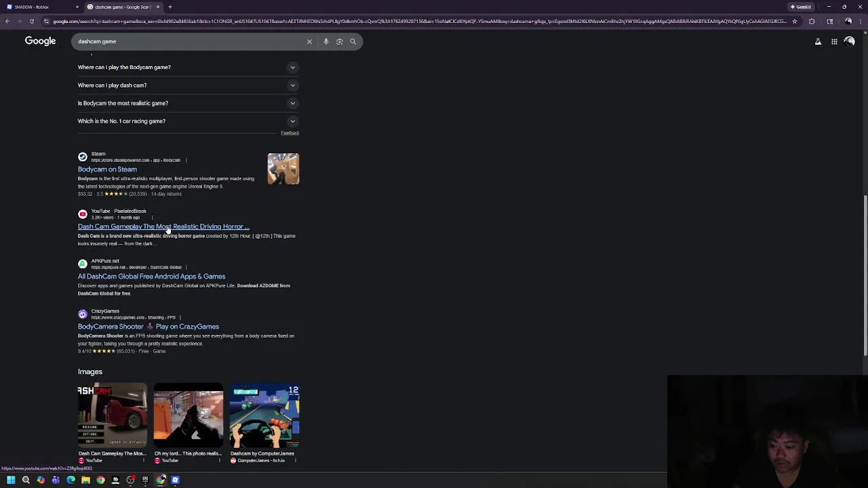
Task: Click the Feedback link
Action: tap(290, 133)
